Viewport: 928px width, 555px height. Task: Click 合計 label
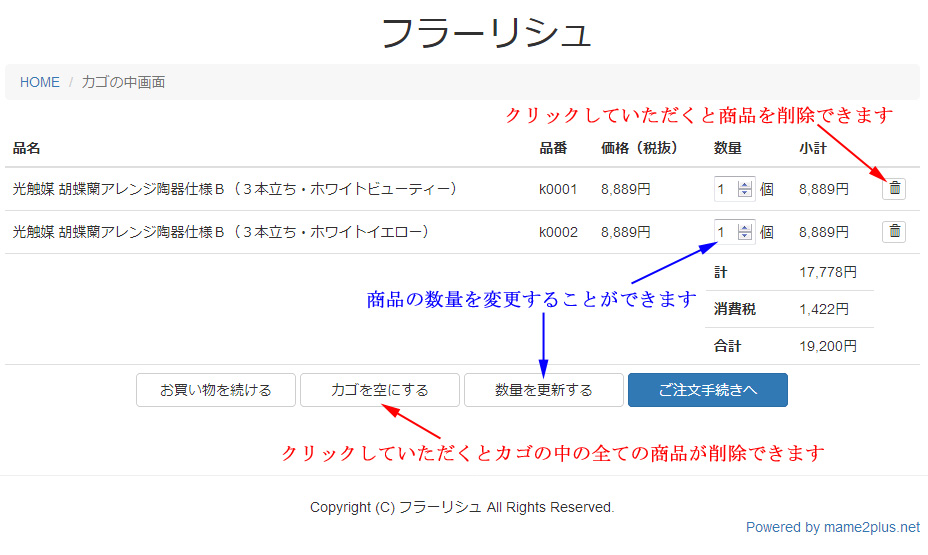click(727, 346)
